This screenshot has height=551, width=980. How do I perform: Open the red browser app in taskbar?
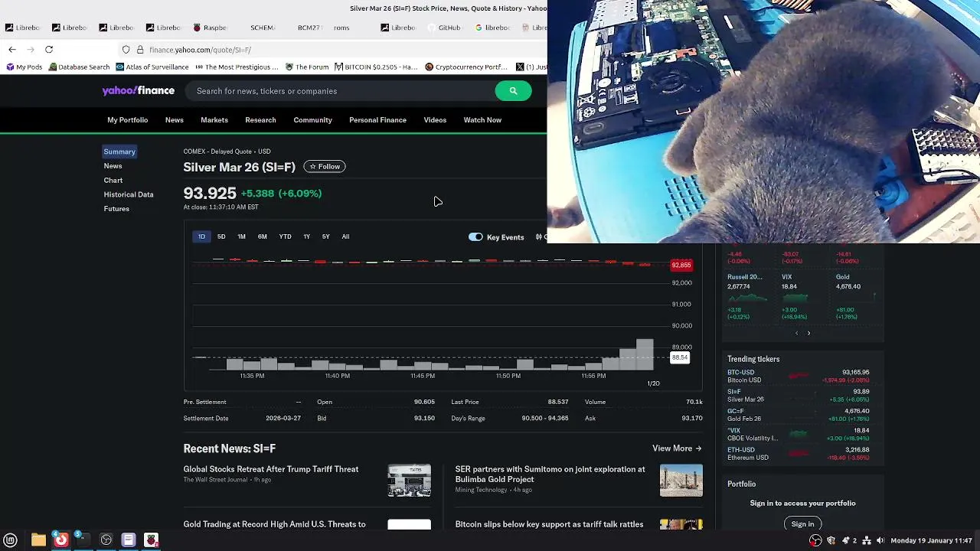click(x=60, y=540)
